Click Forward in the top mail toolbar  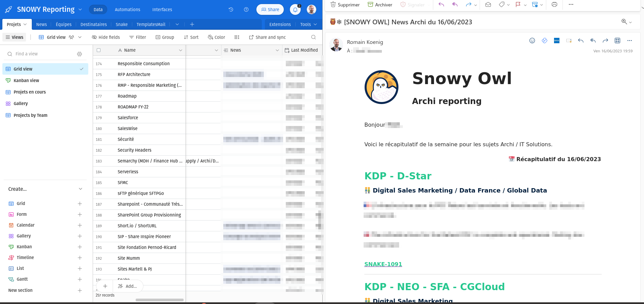[468, 5]
